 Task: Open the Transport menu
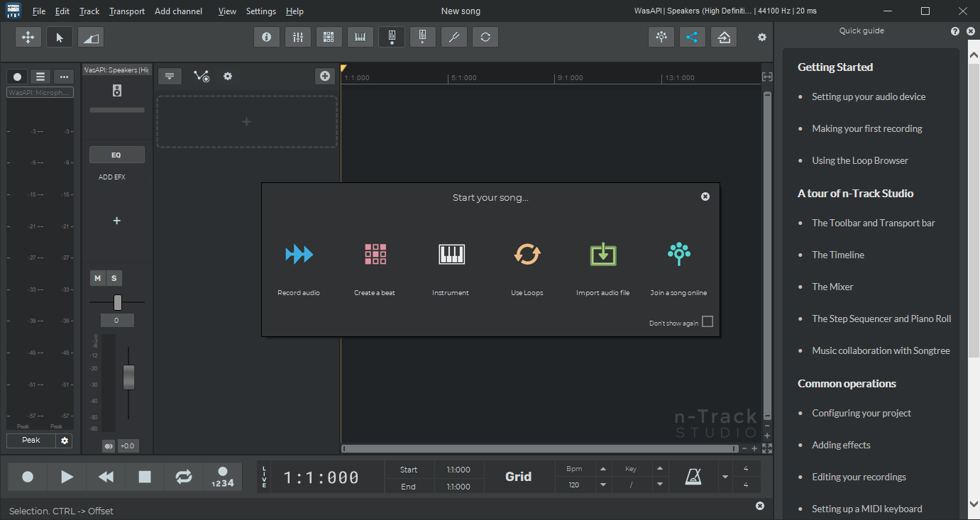(x=127, y=11)
